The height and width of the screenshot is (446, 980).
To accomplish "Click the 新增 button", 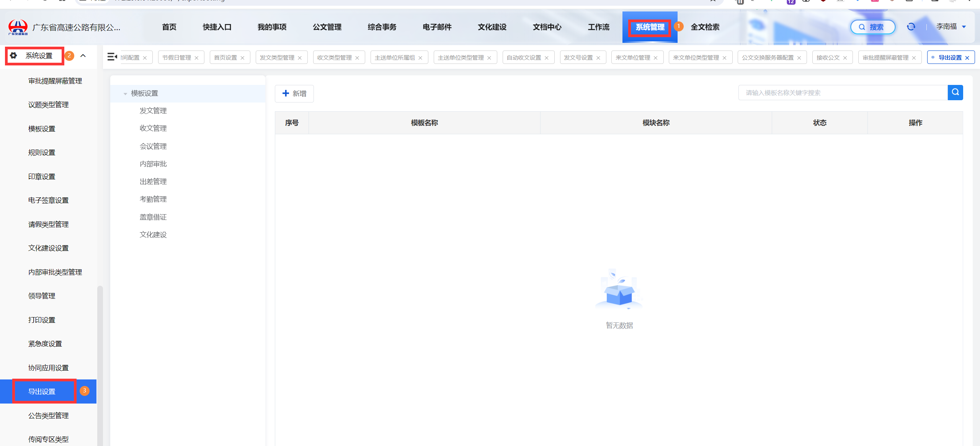I will coord(294,94).
